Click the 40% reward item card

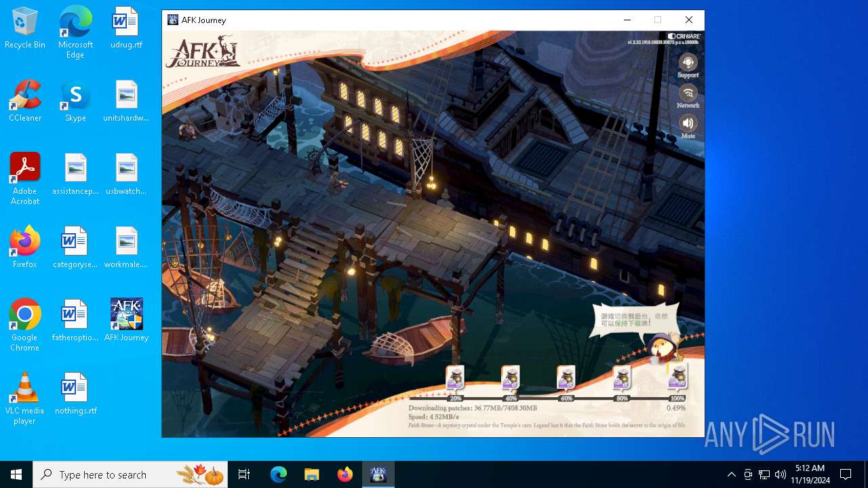(x=511, y=378)
